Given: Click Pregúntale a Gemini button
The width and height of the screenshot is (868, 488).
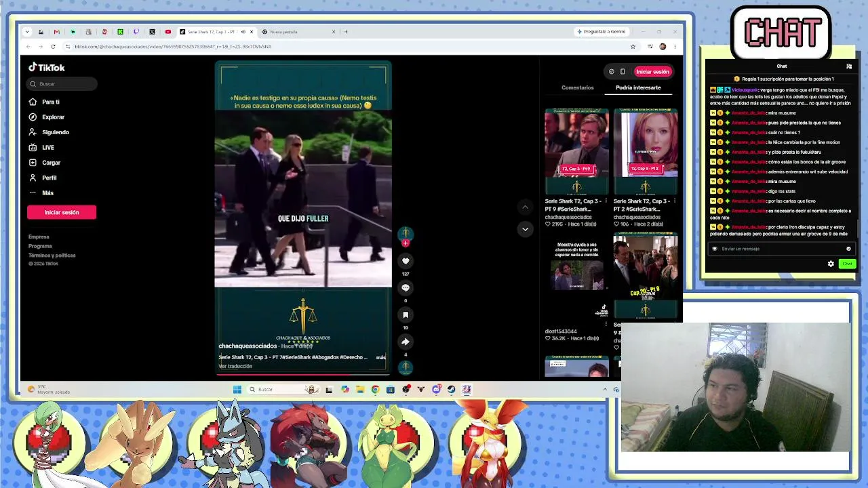Looking at the screenshot, I should (601, 32).
